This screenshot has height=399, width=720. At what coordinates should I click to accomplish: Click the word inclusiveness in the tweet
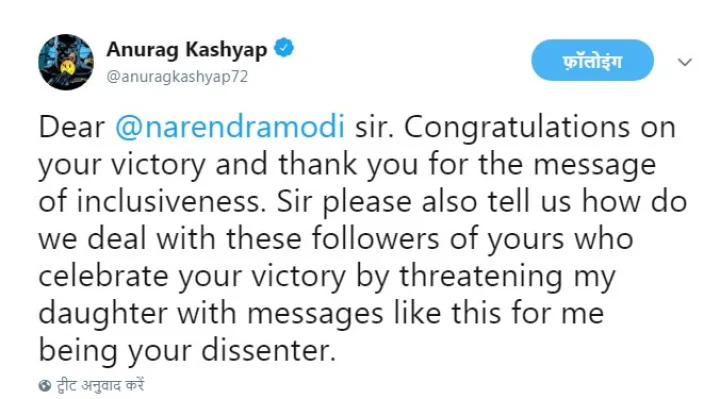(171, 202)
